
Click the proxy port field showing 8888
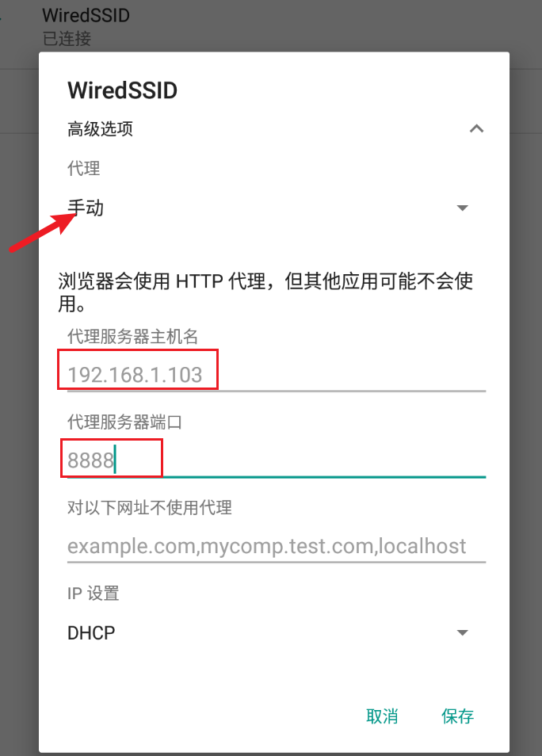[x=277, y=460]
